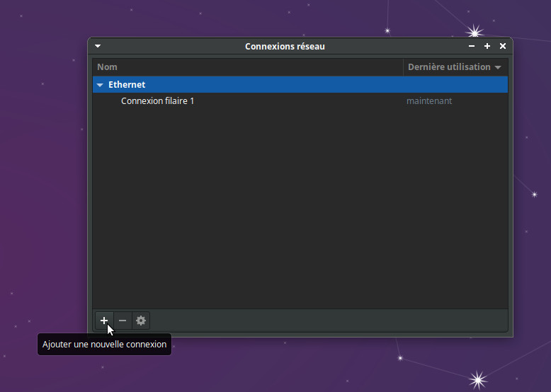Click divider between Nom and Dernière utilisation

403,67
